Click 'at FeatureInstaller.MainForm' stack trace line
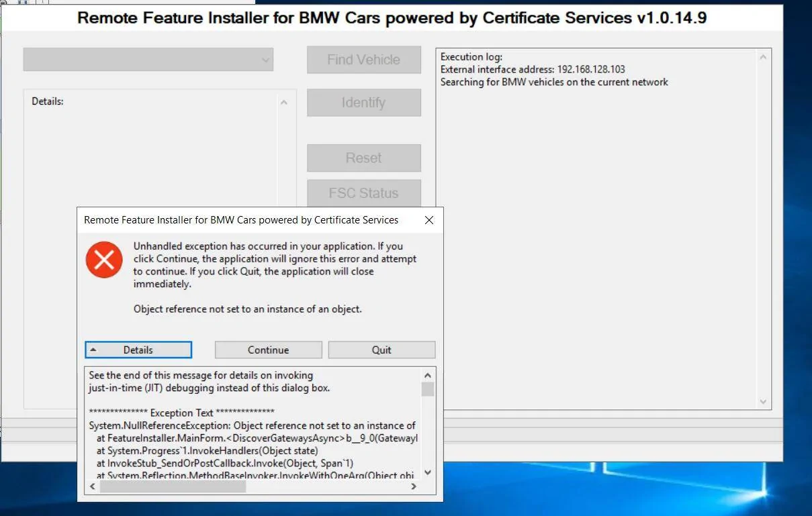 point(257,437)
